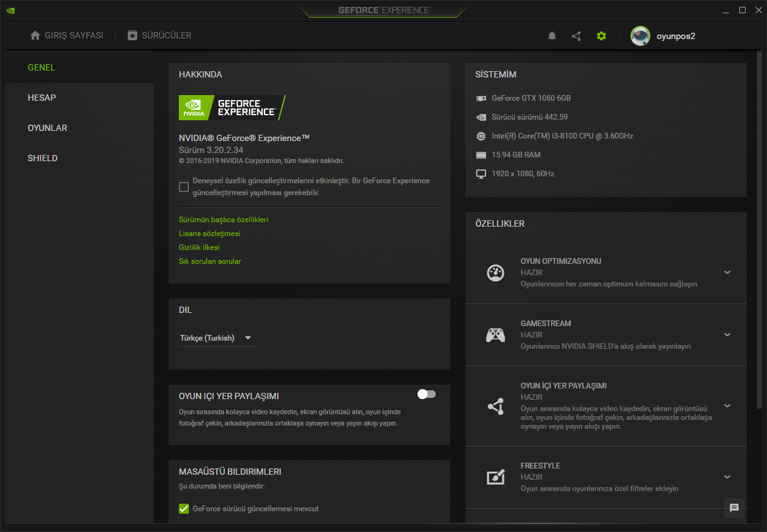Open the notifications bell icon

(x=552, y=36)
